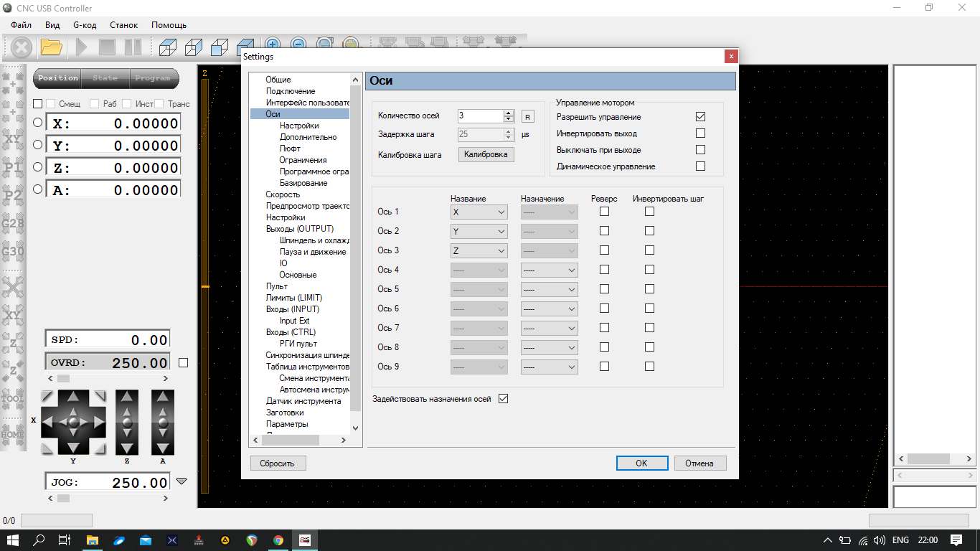Uncheck Задействовать назначения осей
This screenshot has height=551, width=980.
click(x=503, y=399)
